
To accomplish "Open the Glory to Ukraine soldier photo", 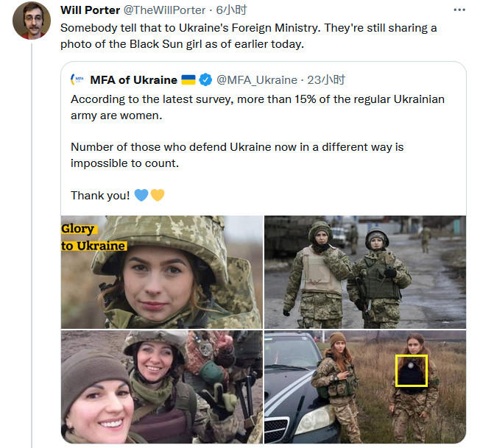I will (x=161, y=271).
